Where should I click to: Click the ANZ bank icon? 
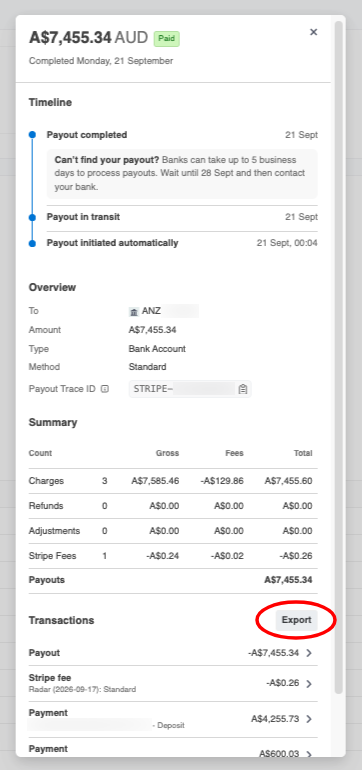point(134,312)
